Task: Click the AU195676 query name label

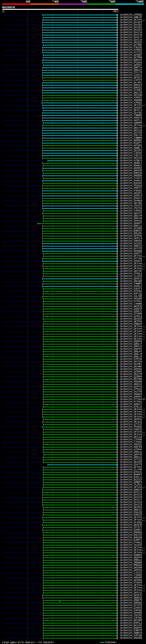Action: [x=8, y=7]
